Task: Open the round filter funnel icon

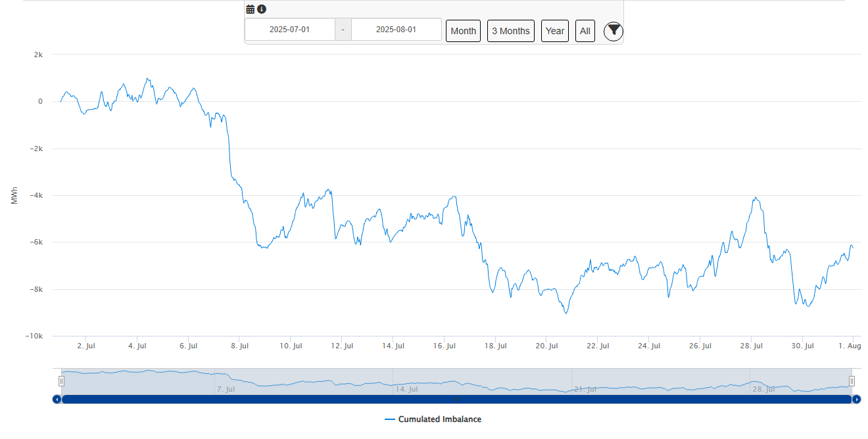Action: 613,30
